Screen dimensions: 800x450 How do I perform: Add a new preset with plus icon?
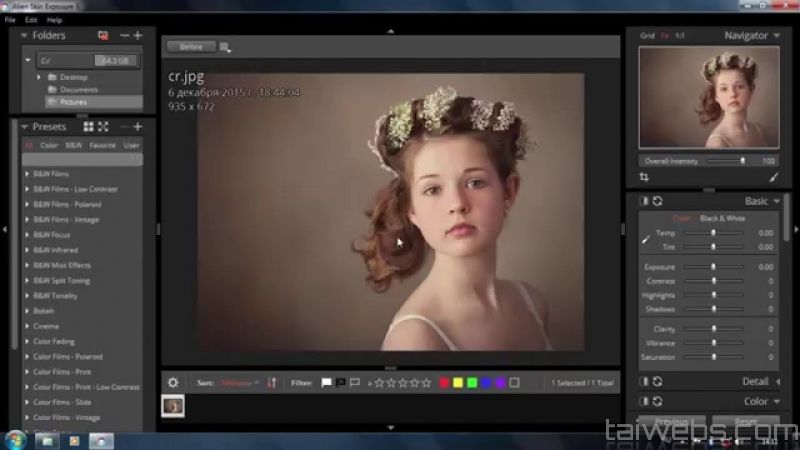click(138, 127)
